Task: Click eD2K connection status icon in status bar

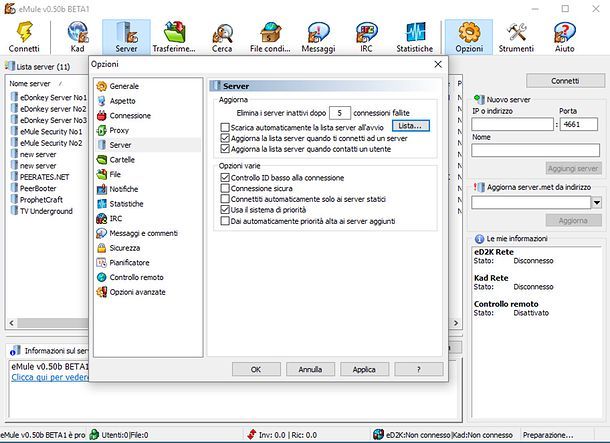Action: [378, 434]
